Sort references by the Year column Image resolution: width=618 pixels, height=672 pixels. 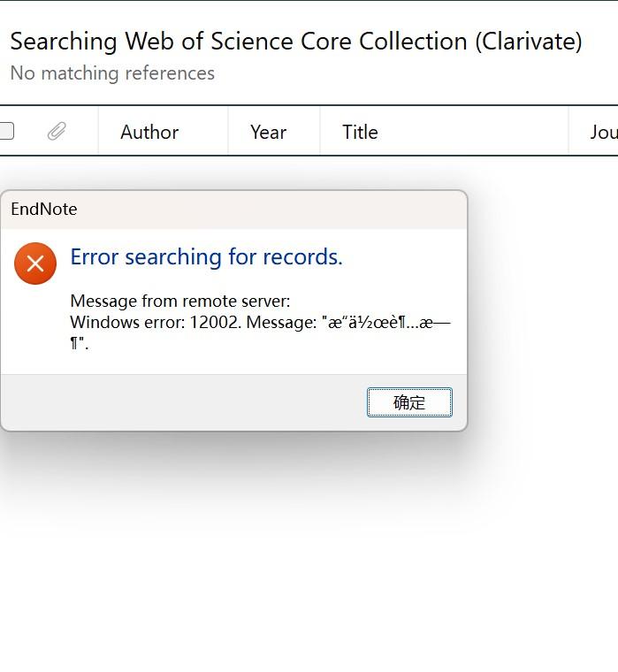pyautogui.click(x=268, y=132)
